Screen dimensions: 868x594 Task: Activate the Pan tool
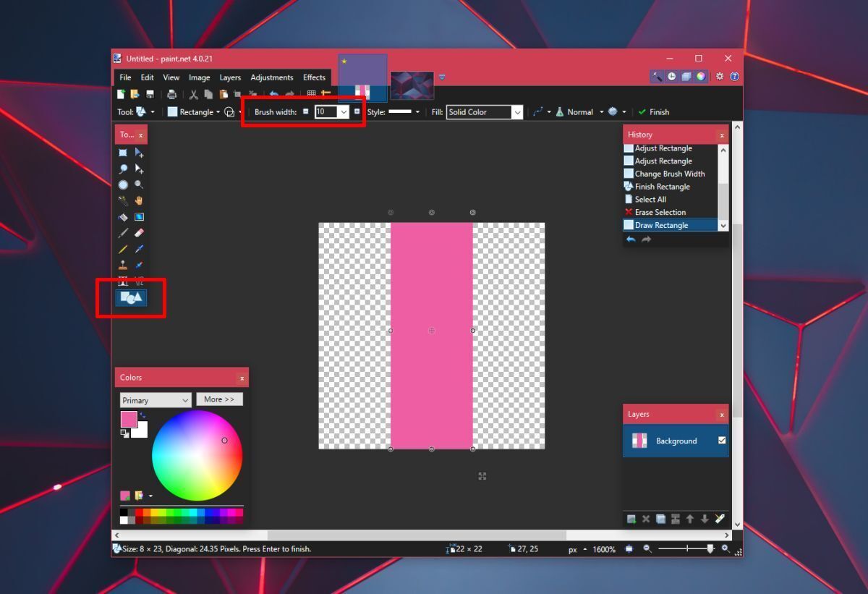tap(140, 200)
